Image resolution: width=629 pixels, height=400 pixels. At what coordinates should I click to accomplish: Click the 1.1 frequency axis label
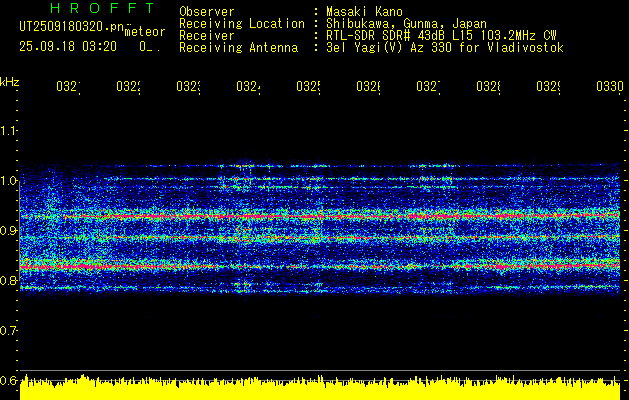[8, 130]
